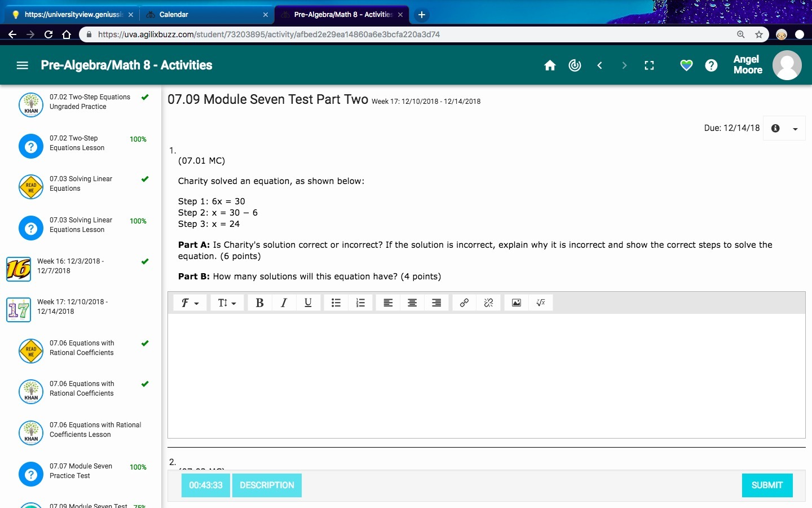812x508 pixels.
Task: Open the zoom magnifier in address bar
Action: (x=741, y=34)
